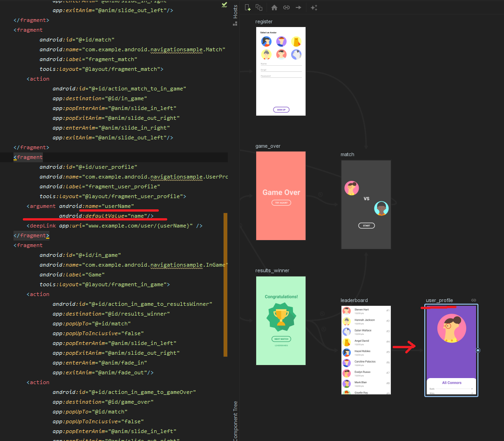The width and height of the screenshot is (504, 441).
Task: Click TRY AGAIN button in game_over preview
Action: [281, 203]
